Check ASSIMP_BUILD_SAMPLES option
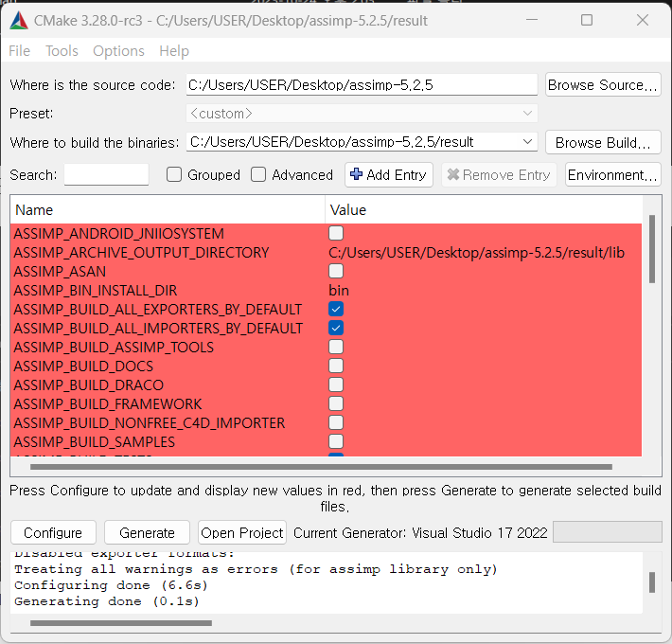The width and height of the screenshot is (672, 644). pyautogui.click(x=336, y=441)
